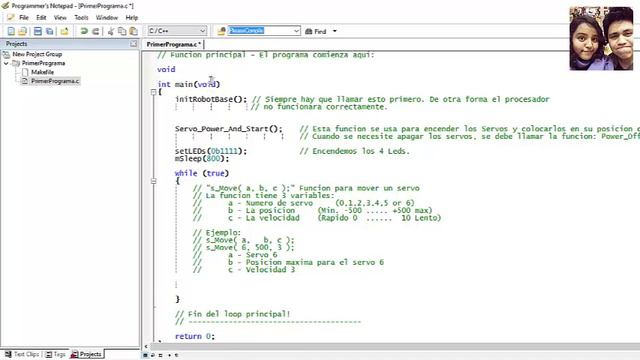The width and height of the screenshot is (640, 360).
Task: Open the Help menu
Action: click(131, 18)
